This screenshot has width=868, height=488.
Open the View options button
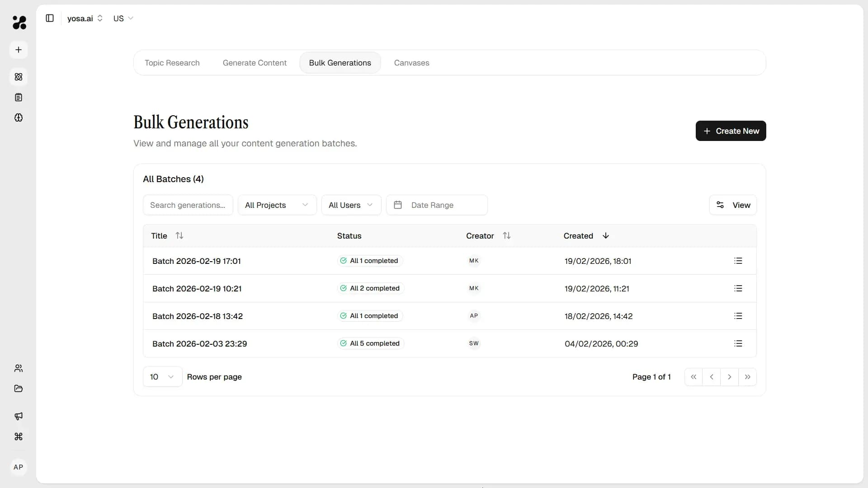coord(733,205)
